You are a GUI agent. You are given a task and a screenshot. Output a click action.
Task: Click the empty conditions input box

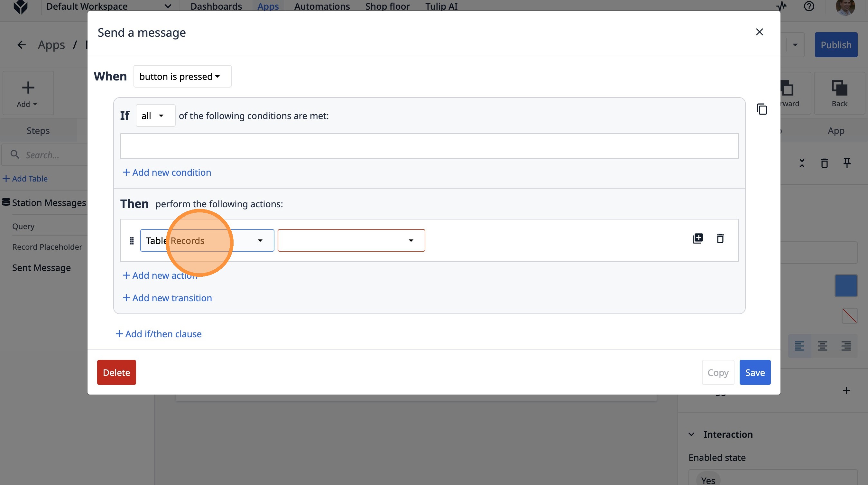click(429, 146)
